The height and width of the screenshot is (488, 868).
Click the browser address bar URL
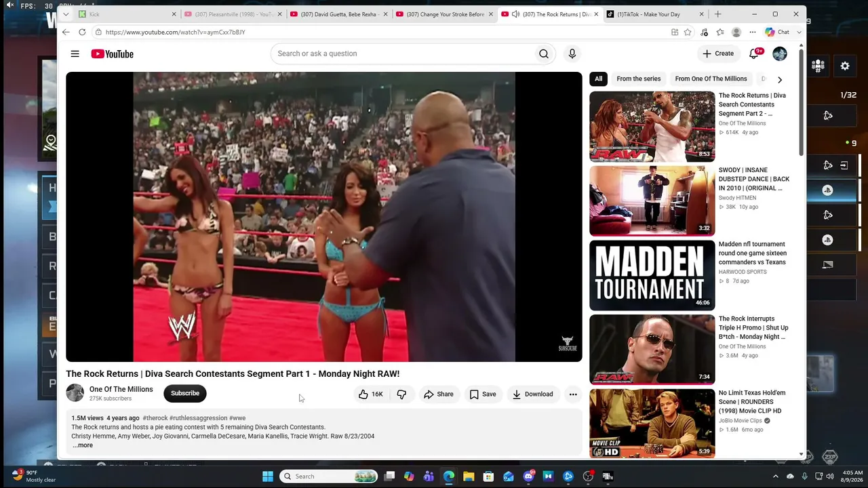tap(175, 32)
